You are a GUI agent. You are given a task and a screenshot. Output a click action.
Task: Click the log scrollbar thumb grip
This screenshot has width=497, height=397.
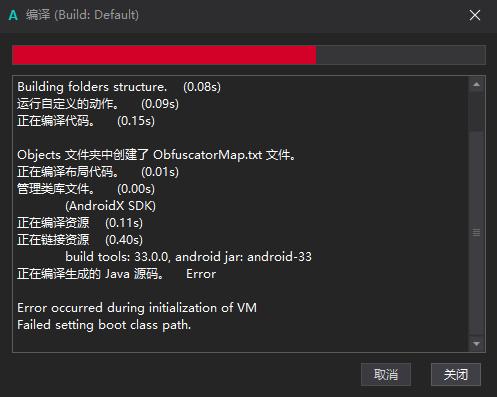476,233
